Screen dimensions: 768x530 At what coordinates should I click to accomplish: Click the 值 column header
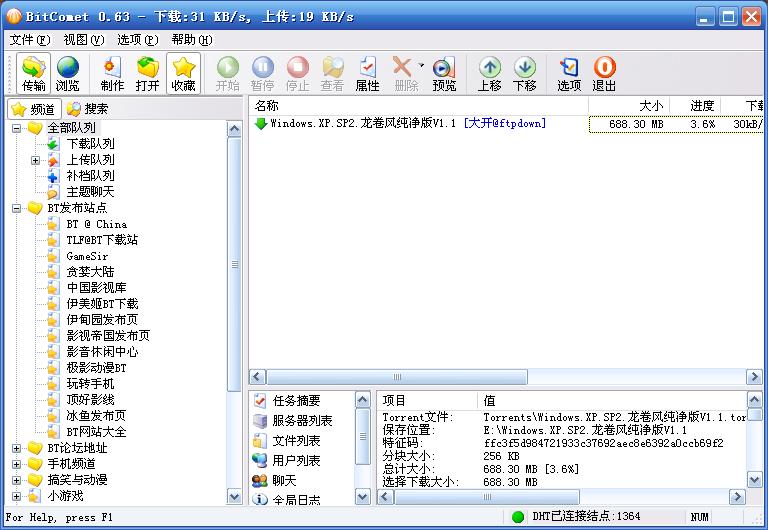[x=612, y=401]
